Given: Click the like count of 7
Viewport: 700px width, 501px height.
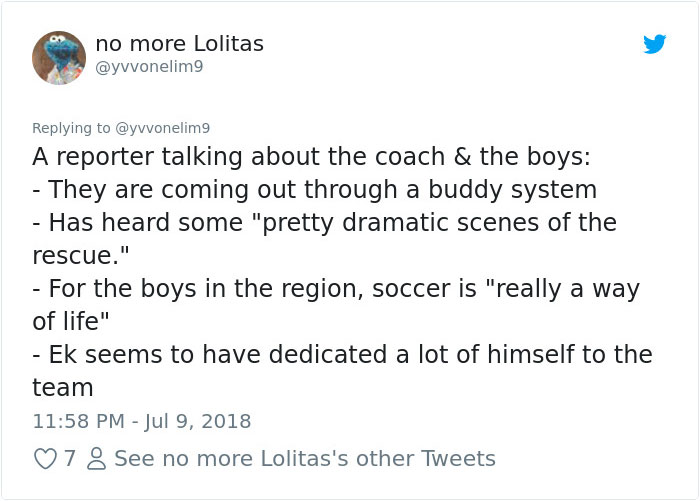Looking at the screenshot, I should [x=69, y=459].
